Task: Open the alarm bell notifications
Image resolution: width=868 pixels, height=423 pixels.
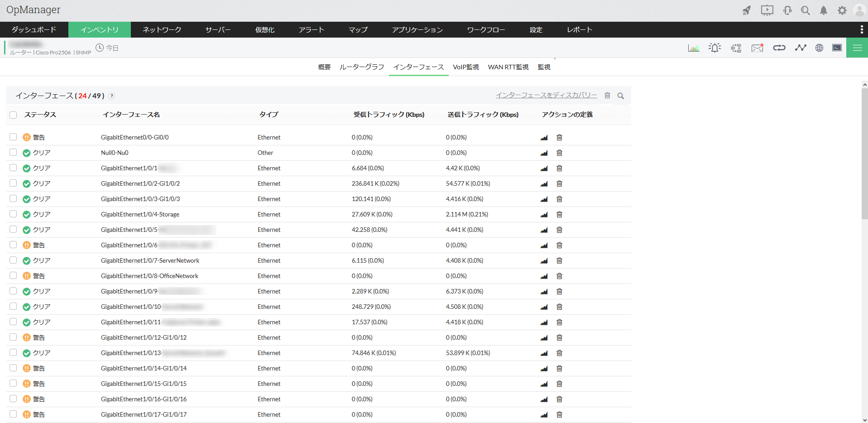Action: (x=824, y=10)
